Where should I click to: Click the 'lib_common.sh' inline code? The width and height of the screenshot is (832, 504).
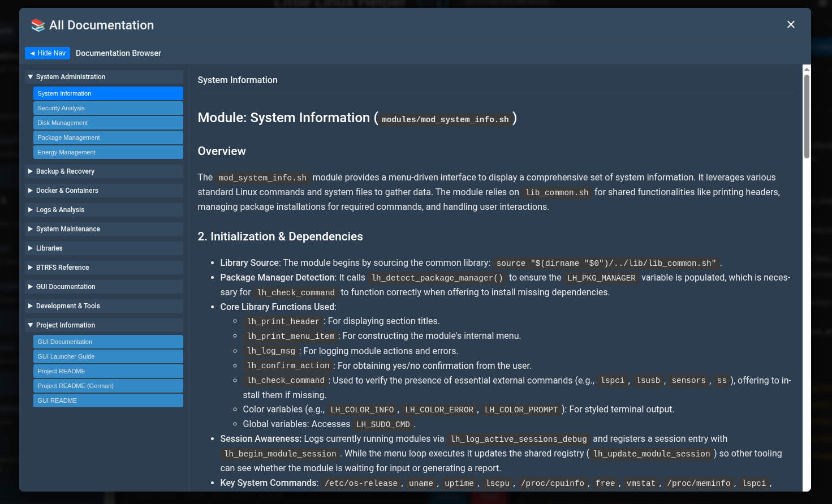coord(557,192)
